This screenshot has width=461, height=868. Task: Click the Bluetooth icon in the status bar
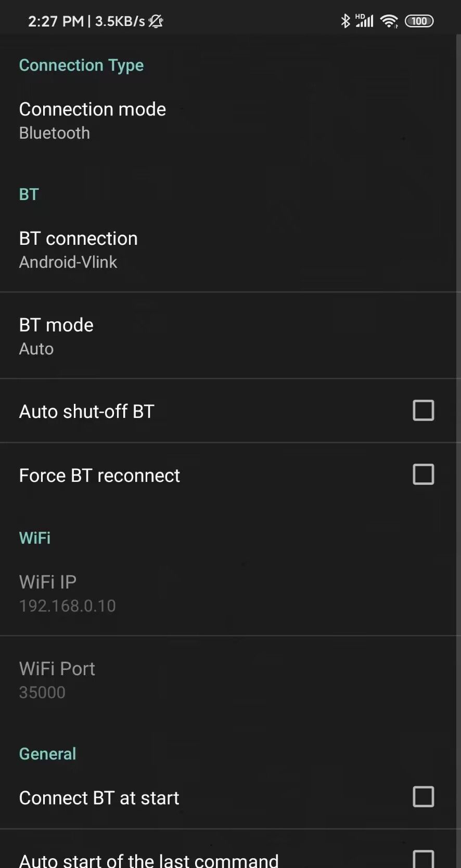[x=345, y=21]
